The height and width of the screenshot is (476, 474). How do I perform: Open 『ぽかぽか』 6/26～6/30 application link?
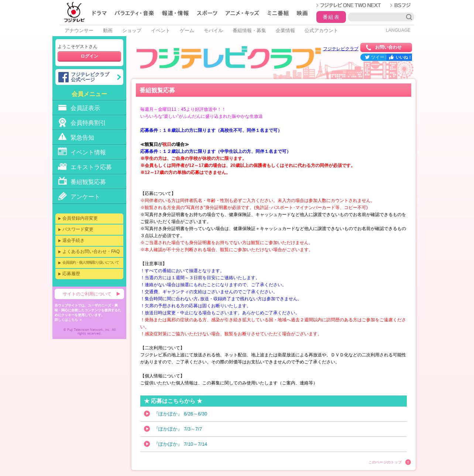click(181, 414)
